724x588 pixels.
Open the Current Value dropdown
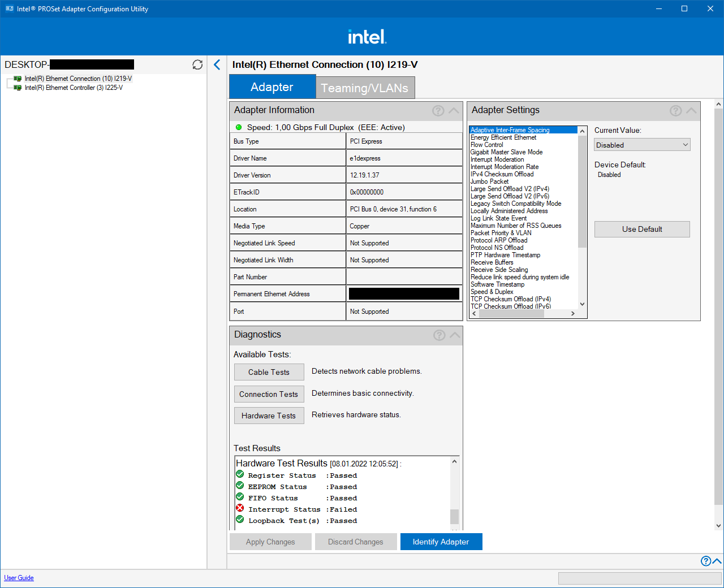[643, 145]
